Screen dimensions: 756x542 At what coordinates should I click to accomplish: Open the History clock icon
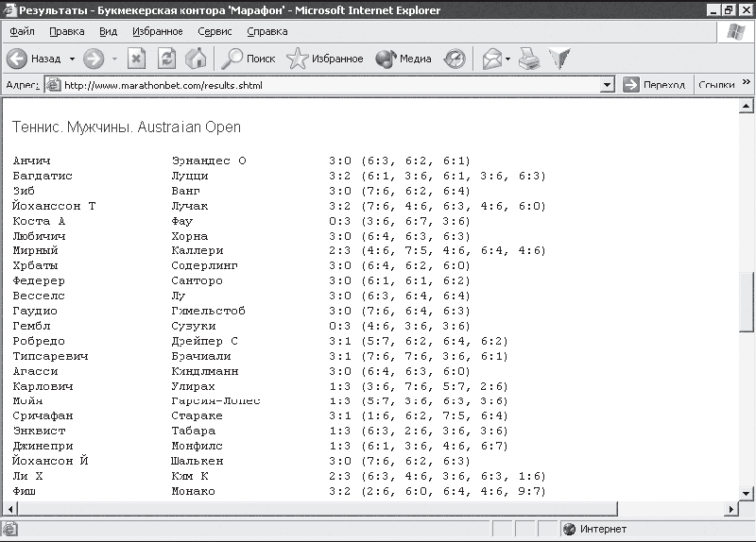(x=455, y=59)
